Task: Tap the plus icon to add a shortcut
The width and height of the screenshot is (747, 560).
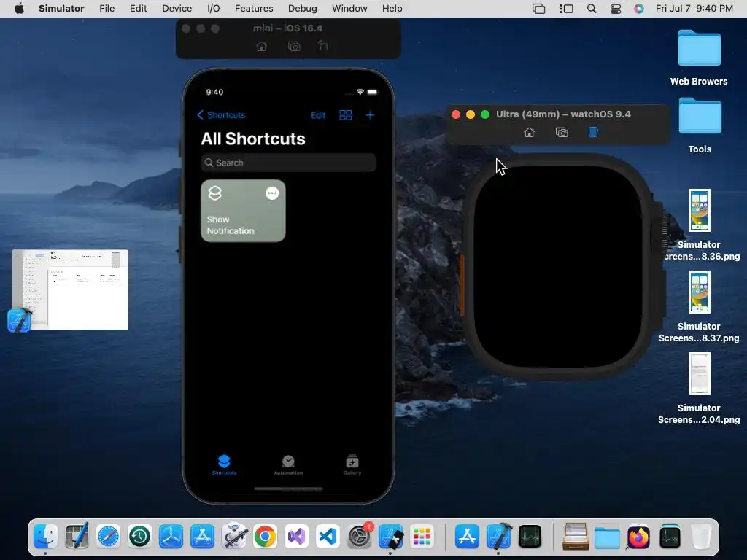Action: tap(370, 115)
